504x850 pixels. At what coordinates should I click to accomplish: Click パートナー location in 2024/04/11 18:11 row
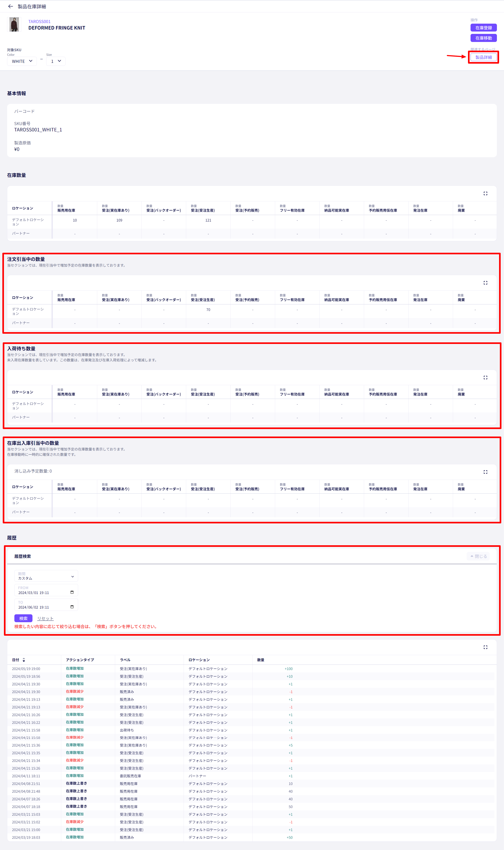click(x=197, y=776)
